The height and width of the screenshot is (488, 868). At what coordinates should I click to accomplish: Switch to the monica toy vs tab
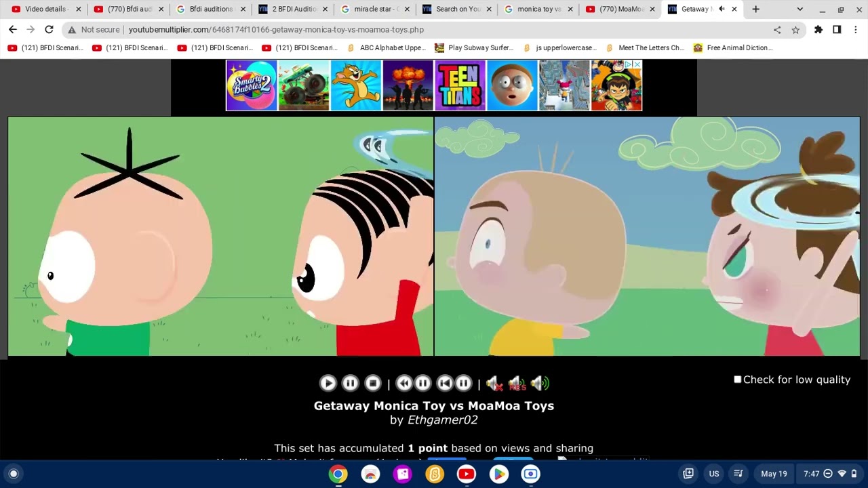(x=540, y=9)
